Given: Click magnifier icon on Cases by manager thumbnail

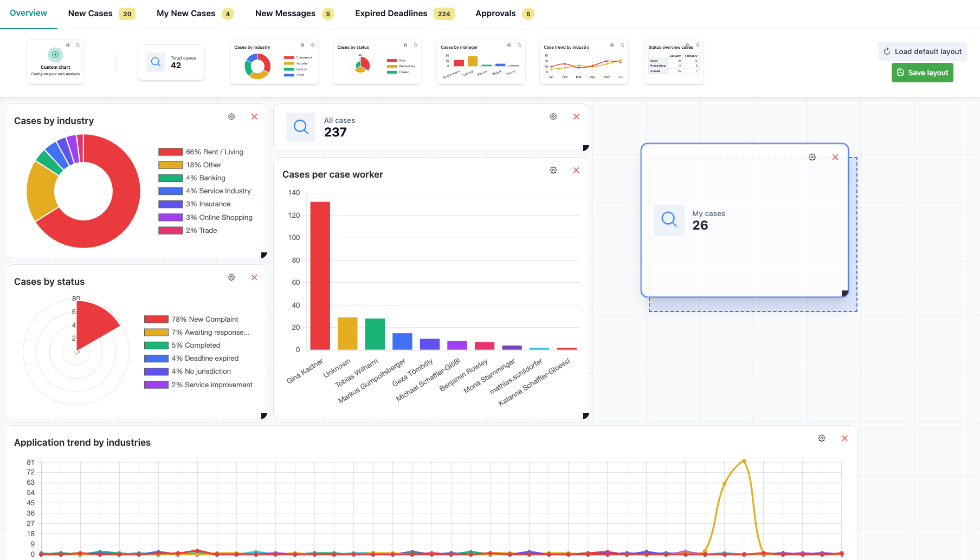Looking at the screenshot, I should (519, 45).
